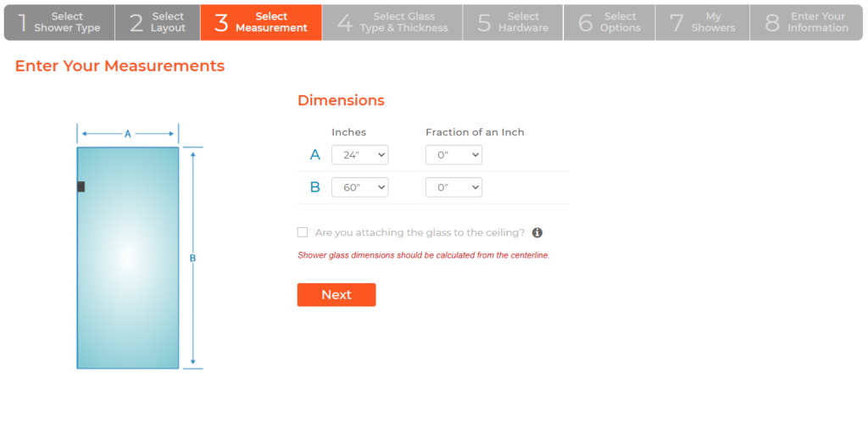Jump to step 4 Select Glass Type & Thickness

[392, 22]
